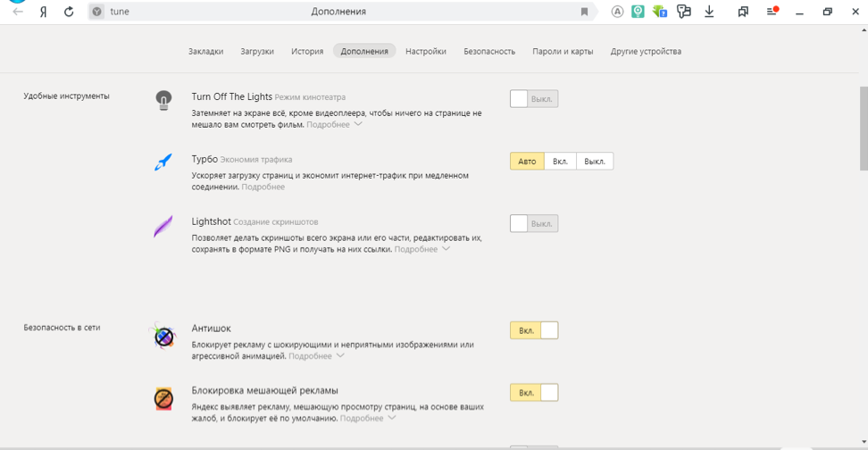Reload the page with the refresh icon
The height and width of the screenshot is (450, 868).
[69, 12]
